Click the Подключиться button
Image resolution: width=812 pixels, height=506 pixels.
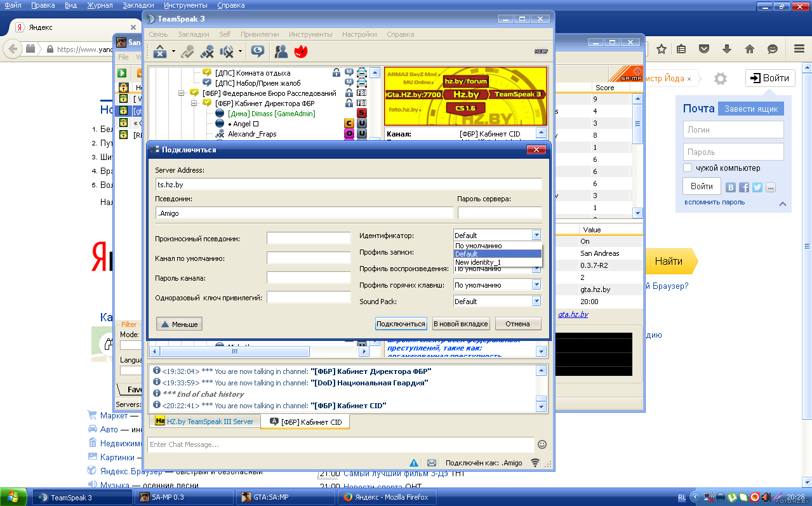(401, 324)
